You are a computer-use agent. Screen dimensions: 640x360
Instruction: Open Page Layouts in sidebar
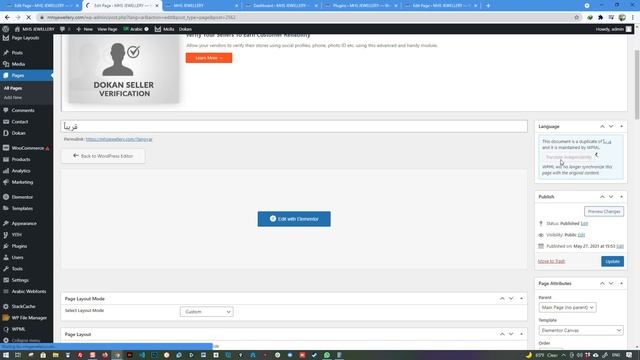(x=25, y=38)
